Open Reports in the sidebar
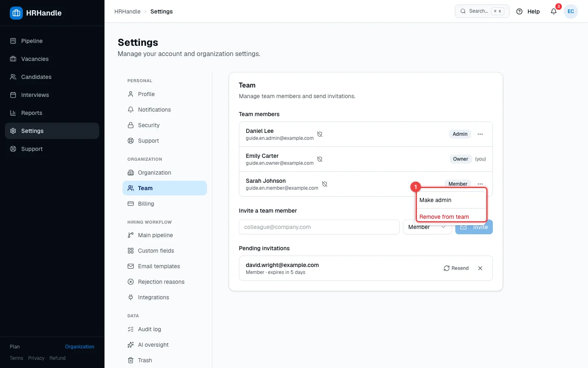This screenshot has height=368, width=588. pos(52,113)
